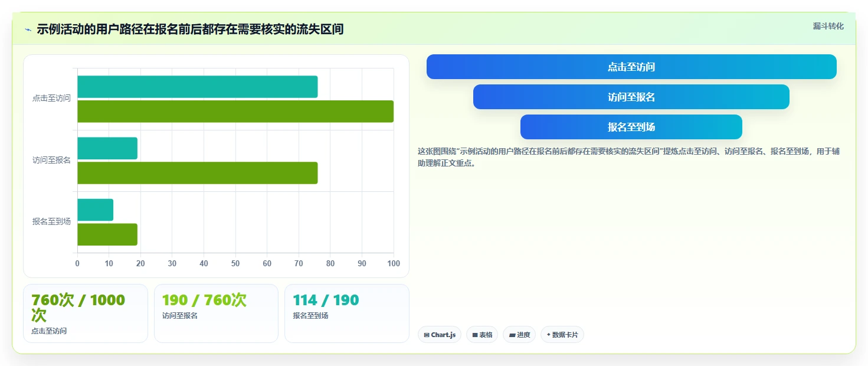
Task: Open the 760次 / 1000次 data card
Action: coord(86,313)
